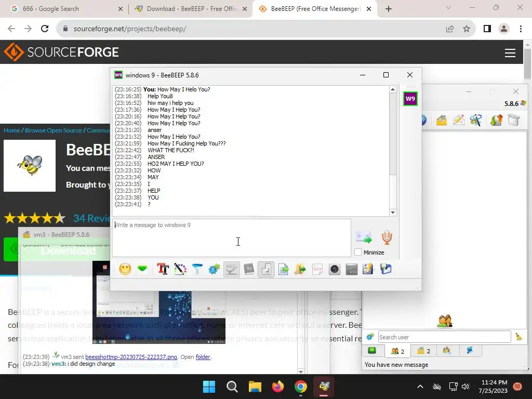The height and width of the screenshot is (399, 532).
Task: Open taskbar Search magnifier
Action: tap(232, 387)
